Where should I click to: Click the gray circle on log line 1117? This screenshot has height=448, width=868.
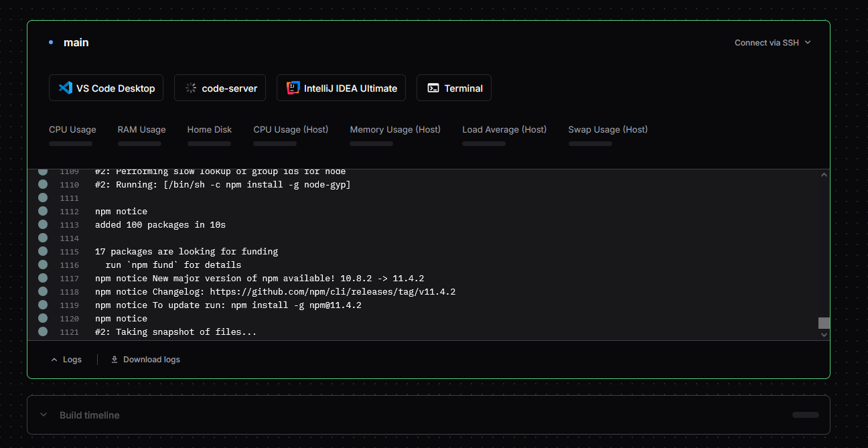click(43, 278)
